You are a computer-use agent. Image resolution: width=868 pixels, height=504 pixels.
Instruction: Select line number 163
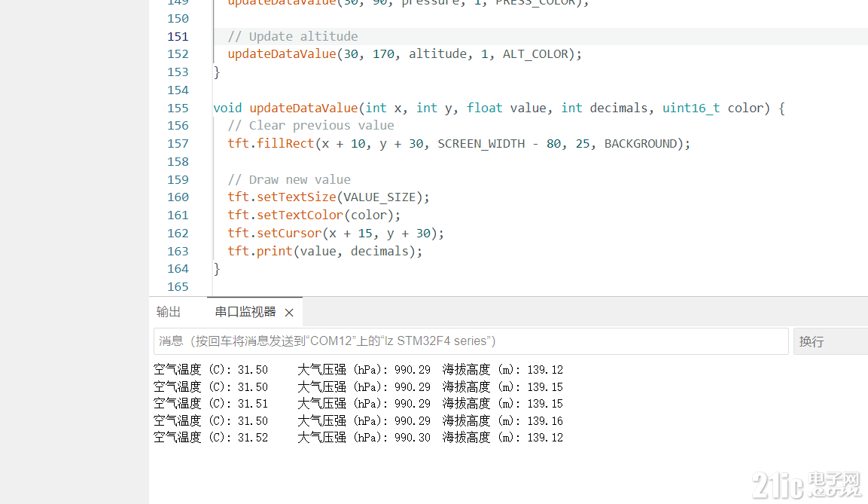pos(178,252)
